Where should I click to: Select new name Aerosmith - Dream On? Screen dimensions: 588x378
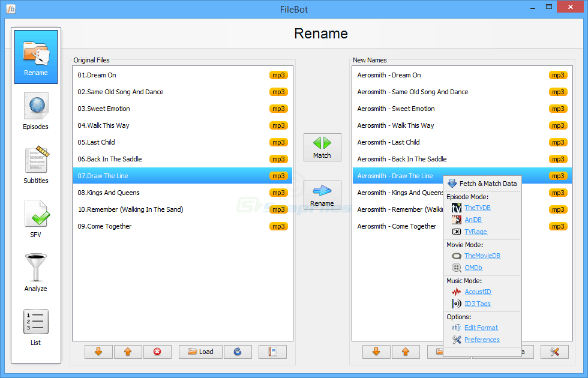462,75
